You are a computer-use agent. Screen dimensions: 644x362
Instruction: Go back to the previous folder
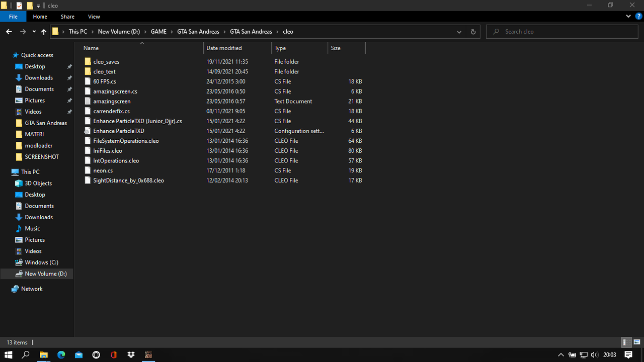[9, 32]
